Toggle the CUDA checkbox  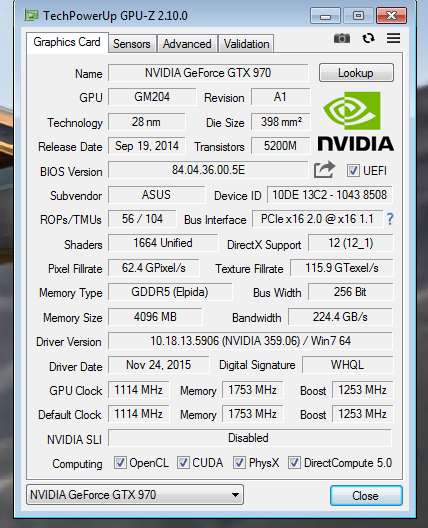[x=183, y=463]
